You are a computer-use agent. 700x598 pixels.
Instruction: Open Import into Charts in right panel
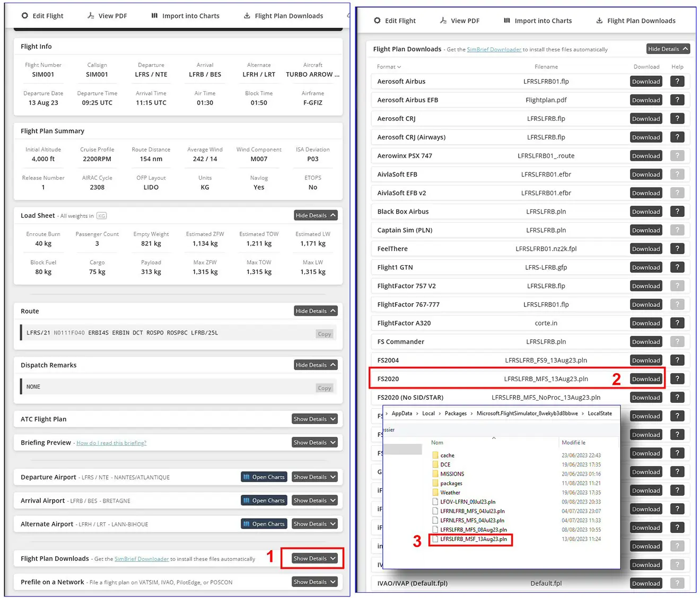538,21
